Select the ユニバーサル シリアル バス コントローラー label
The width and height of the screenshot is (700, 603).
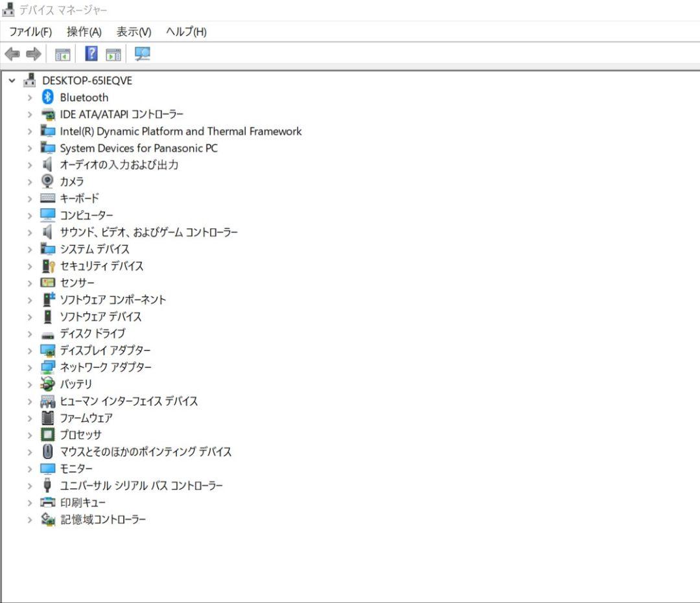click(141, 486)
